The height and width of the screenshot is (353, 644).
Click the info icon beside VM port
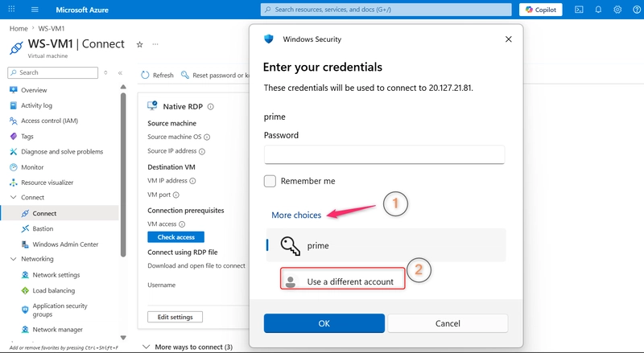(176, 195)
